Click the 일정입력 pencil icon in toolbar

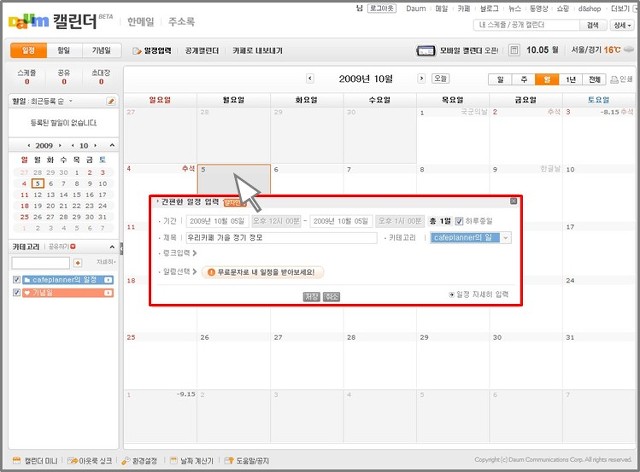(137, 50)
